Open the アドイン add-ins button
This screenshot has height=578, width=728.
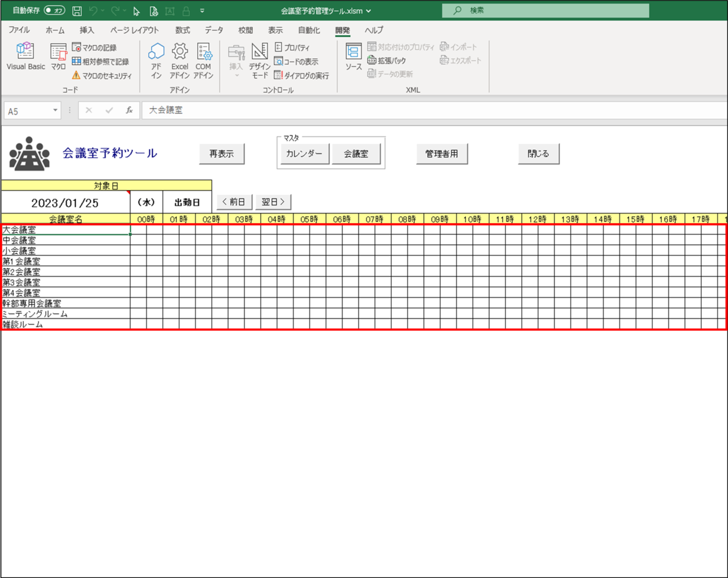(x=156, y=61)
